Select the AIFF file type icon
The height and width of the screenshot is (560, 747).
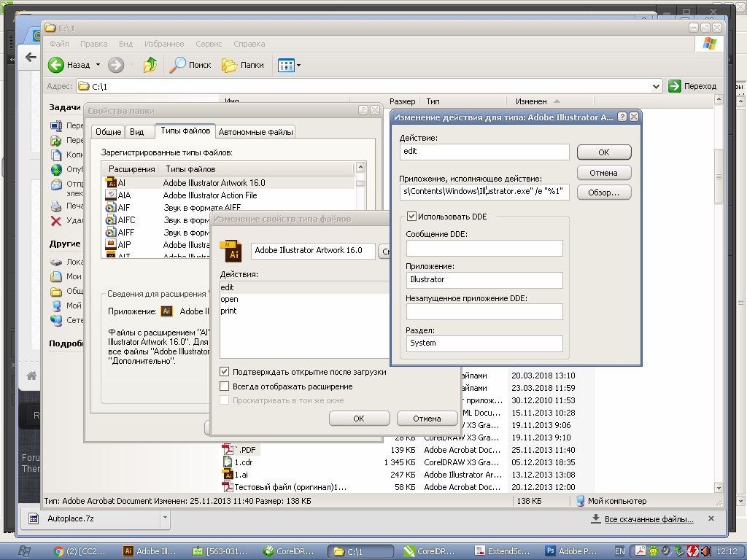[x=111, y=232]
